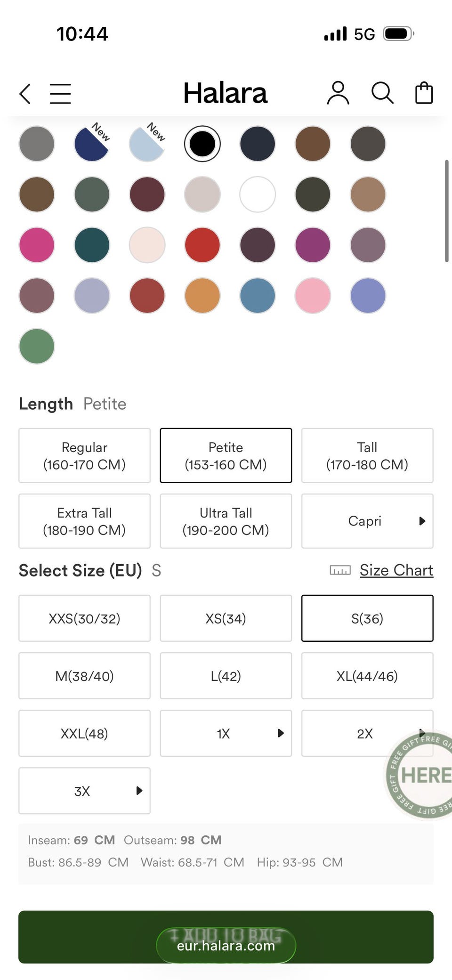This screenshot has height=980, width=452.
Task: Click the ruler icon beside Size Chart
Action: [340, 571]
